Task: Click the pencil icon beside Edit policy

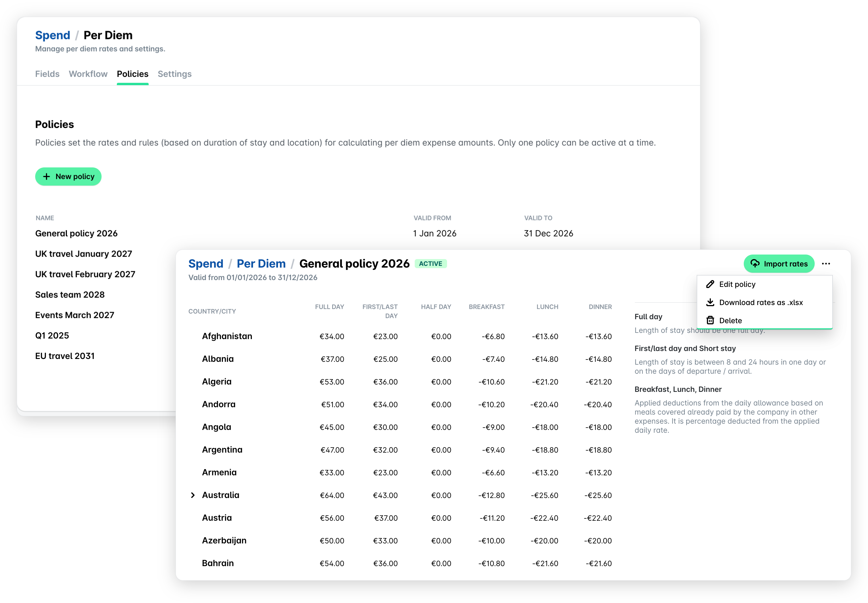Action: (710, 284)
